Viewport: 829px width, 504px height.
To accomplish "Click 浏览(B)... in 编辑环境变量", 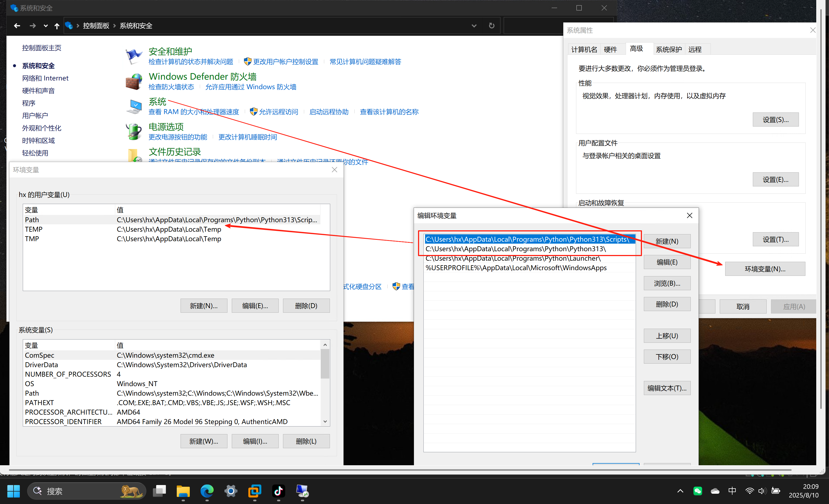I will pos(667,283).
